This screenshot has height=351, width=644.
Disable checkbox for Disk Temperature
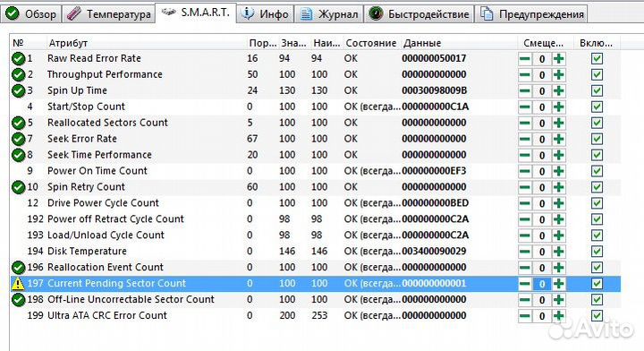coord(597,252)
